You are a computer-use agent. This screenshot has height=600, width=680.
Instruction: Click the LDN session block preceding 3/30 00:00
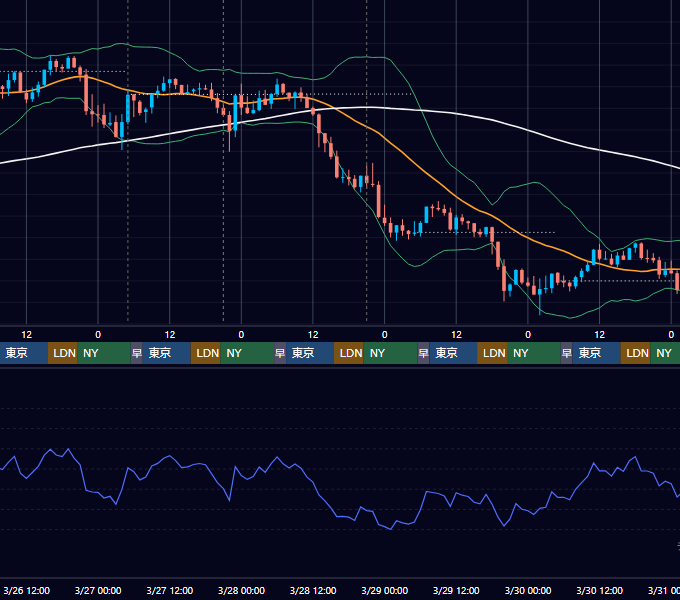click(492, 353)
